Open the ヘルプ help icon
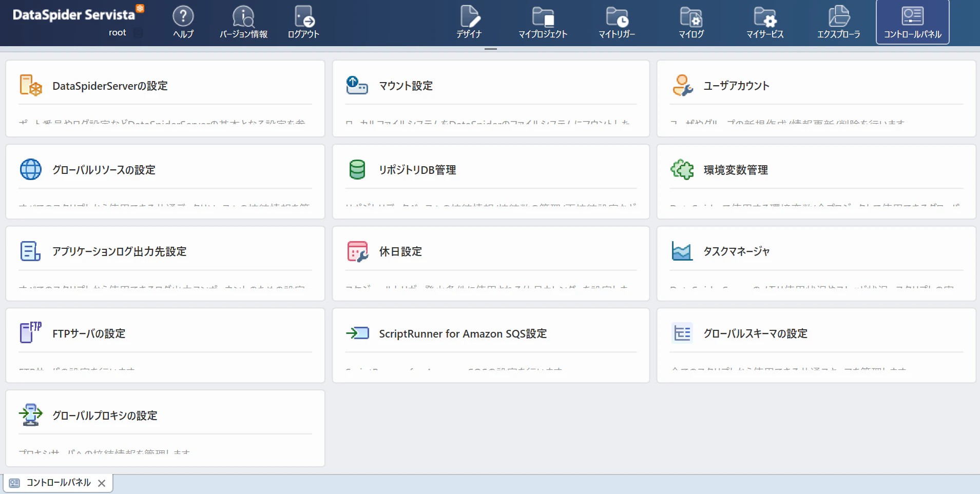Image resolution: width=980 pixels, height=494 pixels. pos(183,22)
